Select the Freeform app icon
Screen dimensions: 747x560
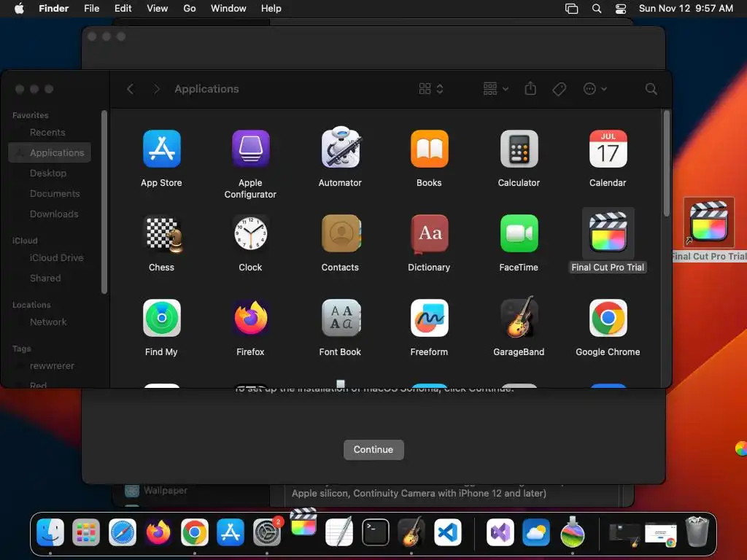(x=429, y=318)
